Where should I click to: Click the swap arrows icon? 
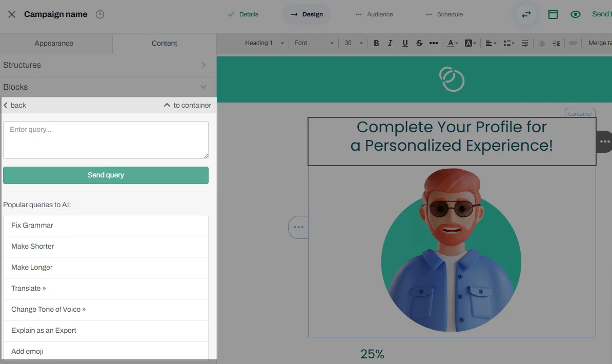tap(526, 14)
